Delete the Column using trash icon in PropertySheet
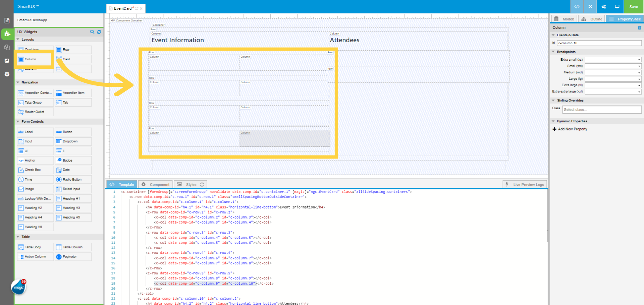Viewport: 644px width, 305px height. (639, 27)
